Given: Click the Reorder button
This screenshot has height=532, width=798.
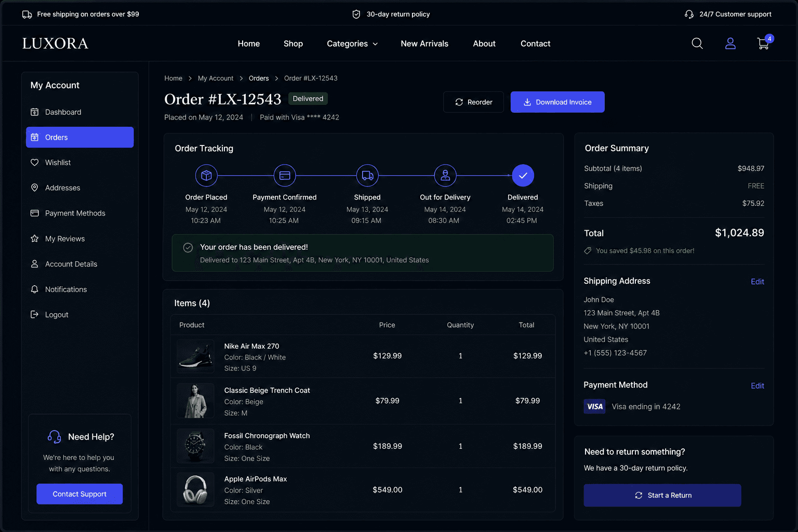Looking at the screenshot, I should [x=473, y=102].
